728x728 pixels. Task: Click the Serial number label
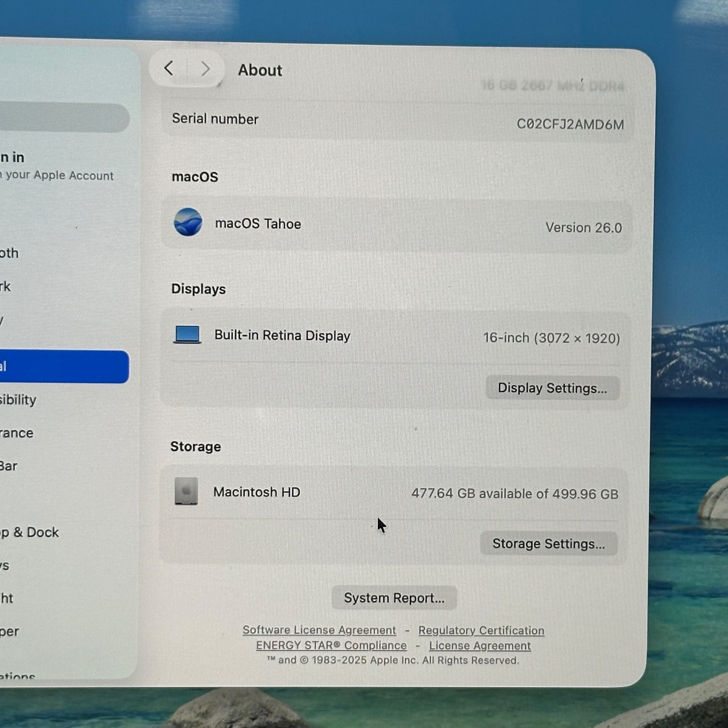pyautogui.click(x=215, y=119)
